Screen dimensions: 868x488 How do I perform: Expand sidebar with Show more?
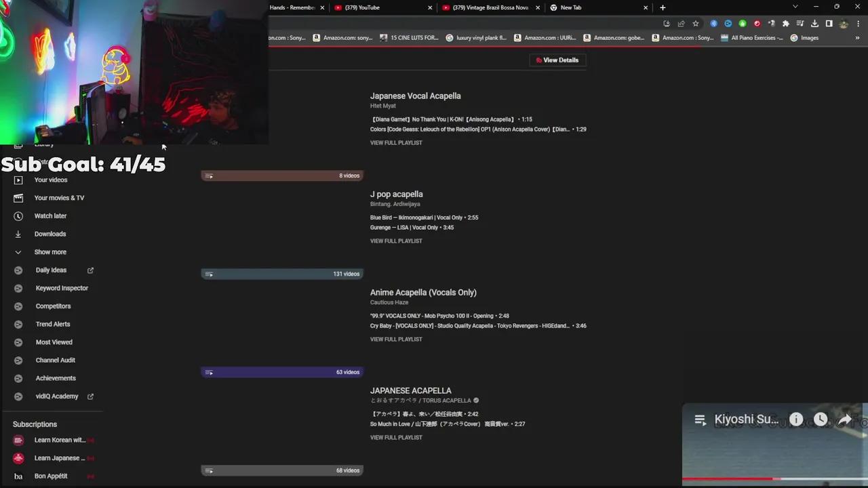(x=50, y=252)
